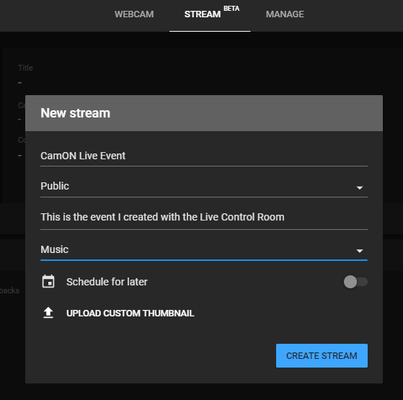Open the Public privacy dropdown
This screenshot has width=403, height=400.
(x=204, y=186)
